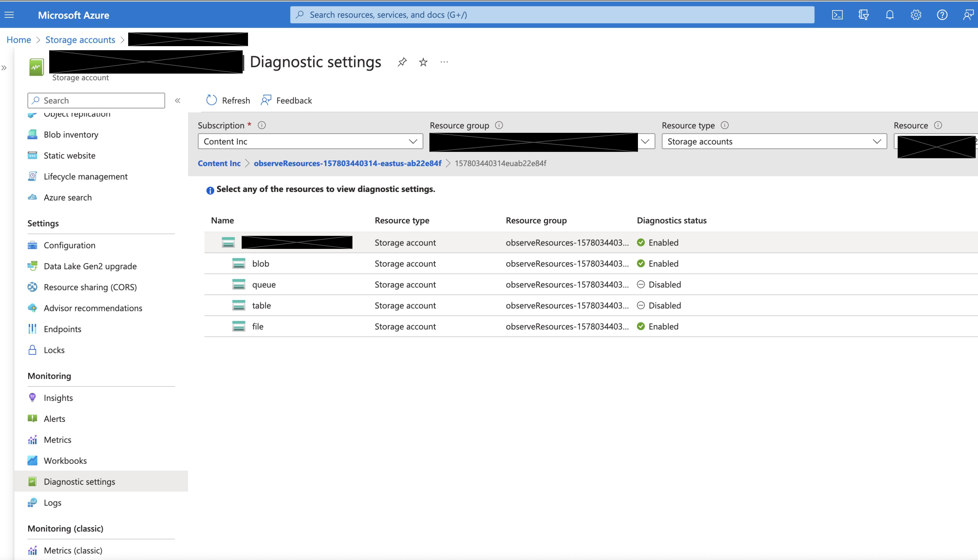Image resolution: width=978 pixels, height=560 pixels.
Task: Click Subscription info icon
Action: [262, 125]
